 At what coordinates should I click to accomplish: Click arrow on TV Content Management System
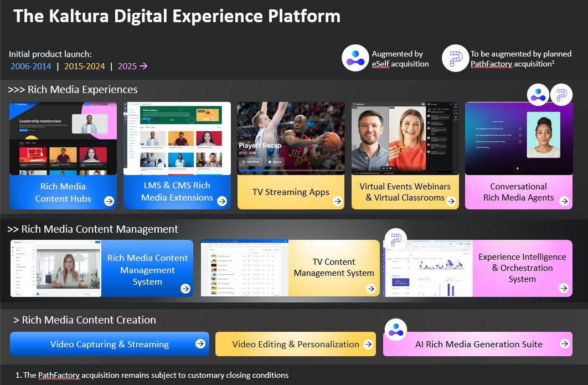click(x=370, y=288)
